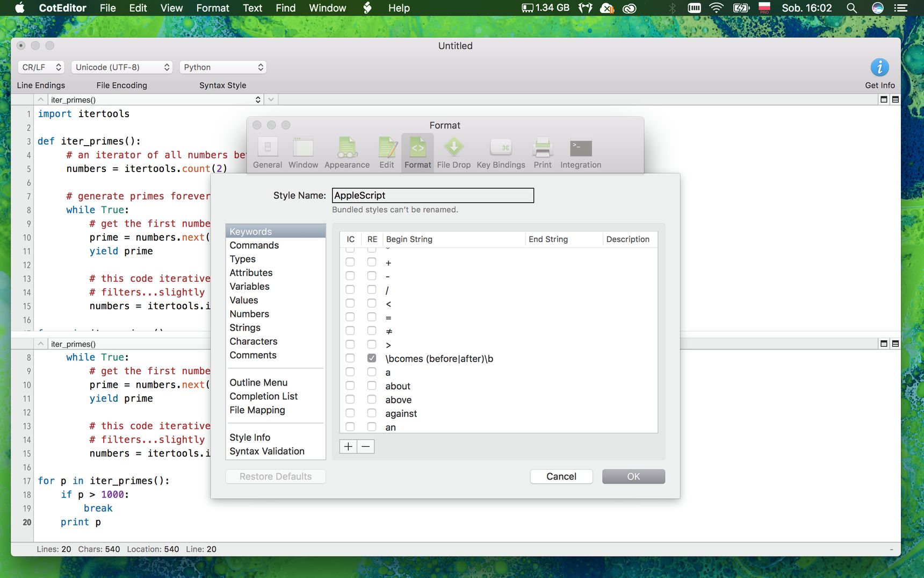Jump to next outline item, upper pane

tap(271, 99)
